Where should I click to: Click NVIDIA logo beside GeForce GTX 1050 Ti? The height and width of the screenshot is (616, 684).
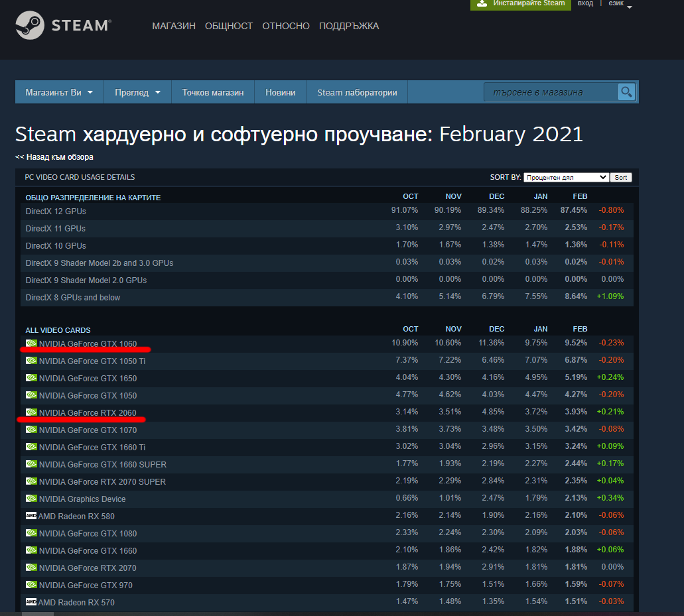pyautogui.click(x=31, y=361)
